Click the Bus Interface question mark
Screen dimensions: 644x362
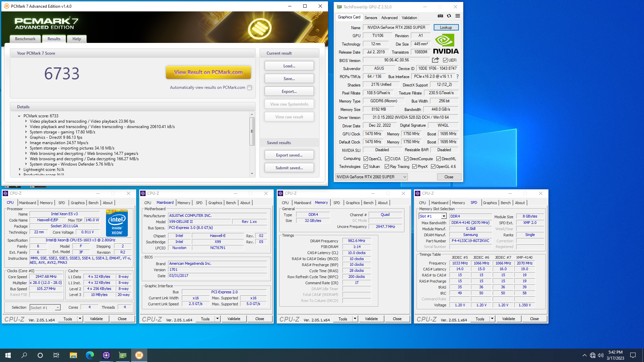(457, 76)
